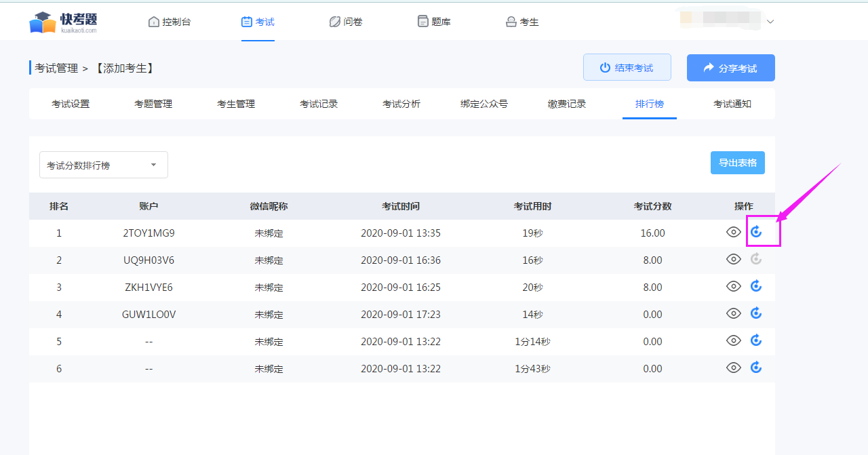View exam record for account GUW1LO0V
The image size is (868, 455).
[x=733, y=313]
